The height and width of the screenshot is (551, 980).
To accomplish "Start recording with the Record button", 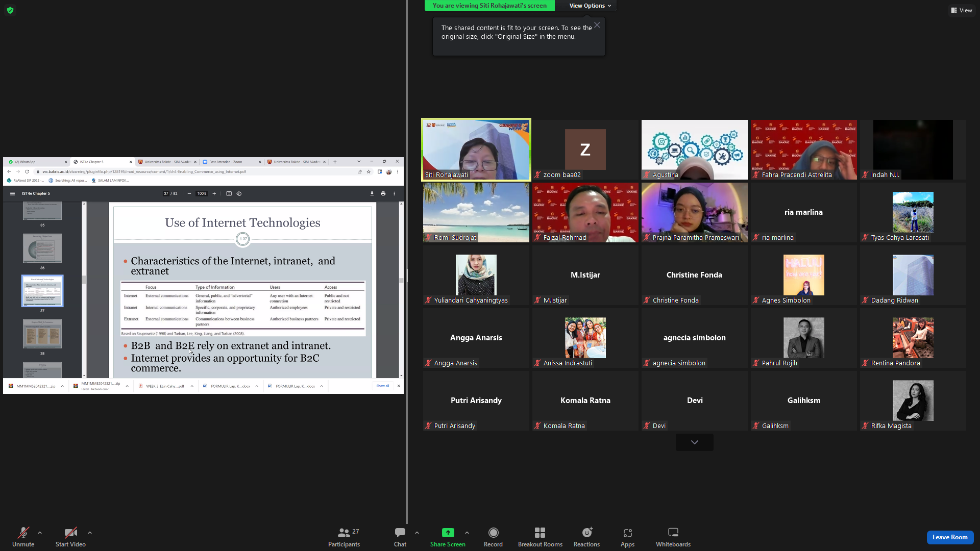I will [493, 537].
